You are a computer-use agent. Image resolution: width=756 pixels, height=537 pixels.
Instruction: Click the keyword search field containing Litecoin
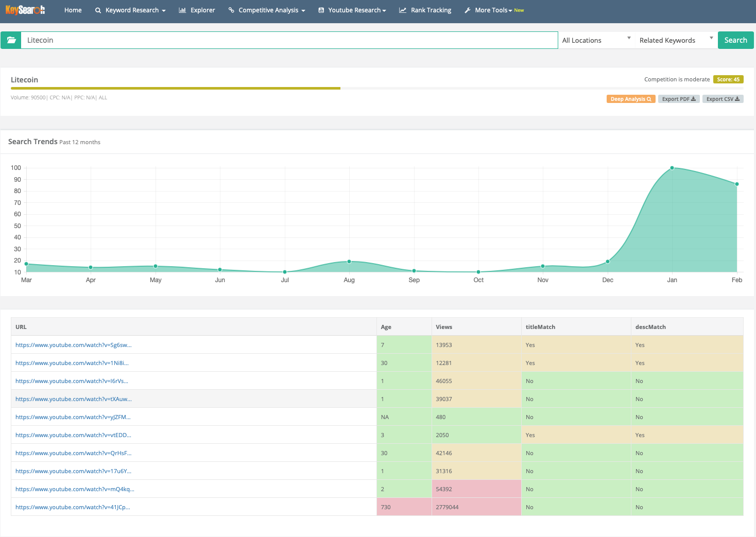(x=289, y=40)
